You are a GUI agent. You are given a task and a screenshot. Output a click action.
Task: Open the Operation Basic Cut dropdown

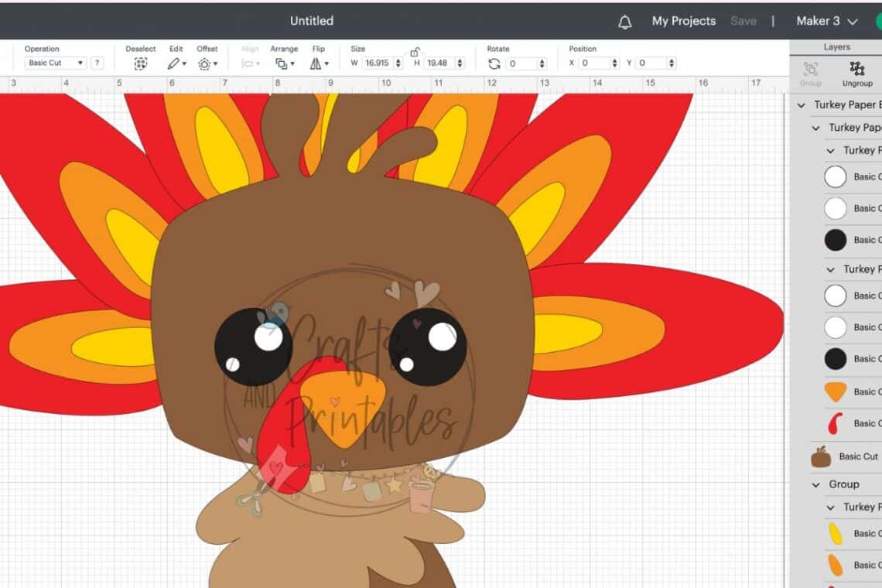[x=55, y=63]
